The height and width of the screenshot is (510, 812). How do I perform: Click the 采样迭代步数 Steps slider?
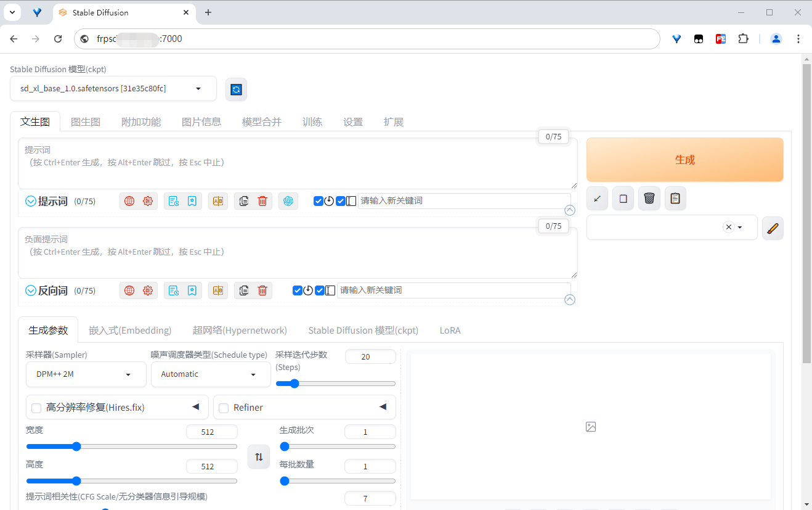point(336,384)
